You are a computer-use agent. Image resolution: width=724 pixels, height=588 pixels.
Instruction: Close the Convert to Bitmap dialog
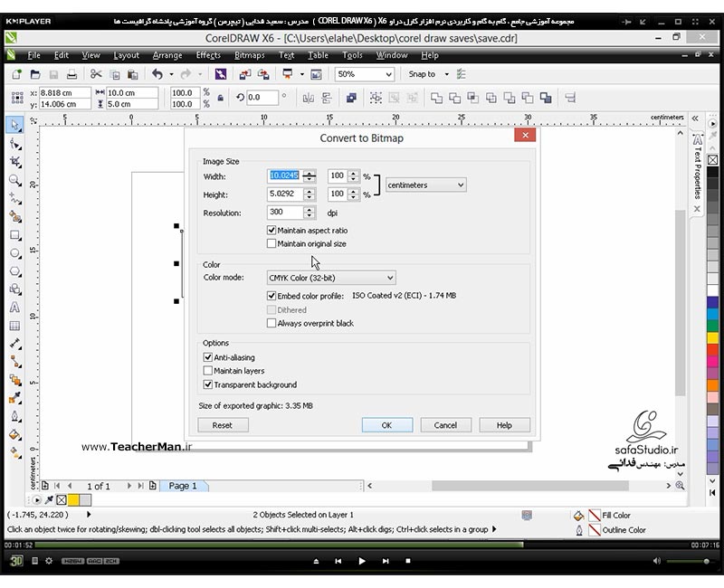tap(525, 135)
